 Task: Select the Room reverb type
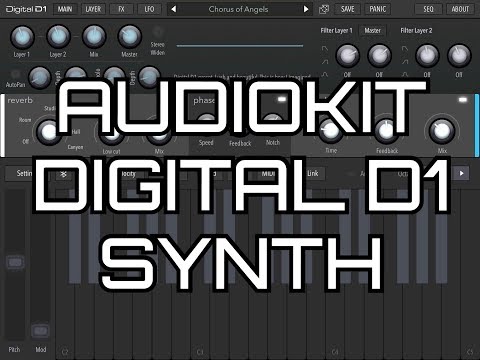25,120
